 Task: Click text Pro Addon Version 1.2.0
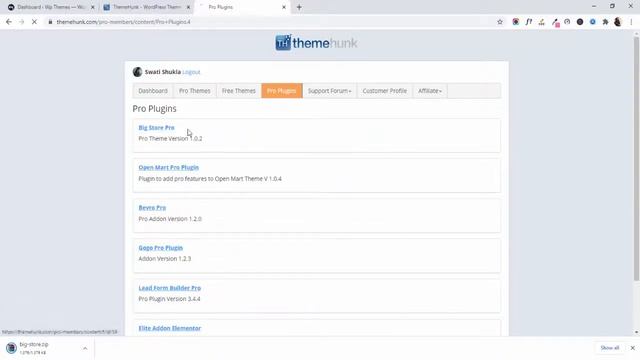170,219
